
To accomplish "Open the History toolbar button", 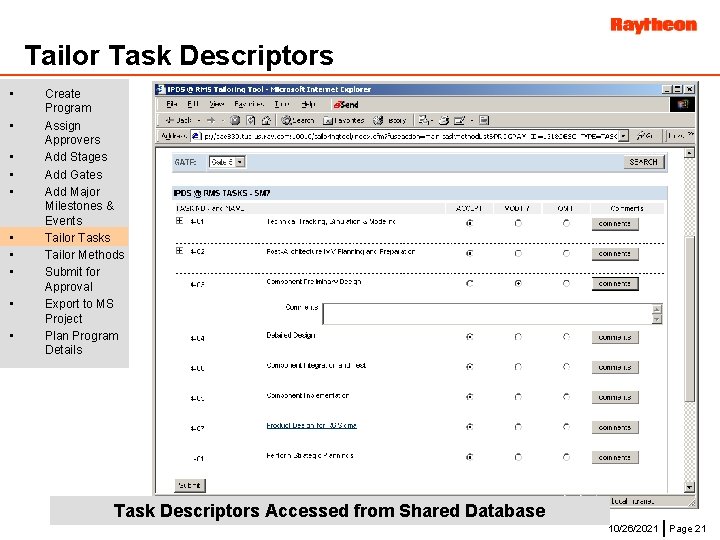I will point(389,120).
